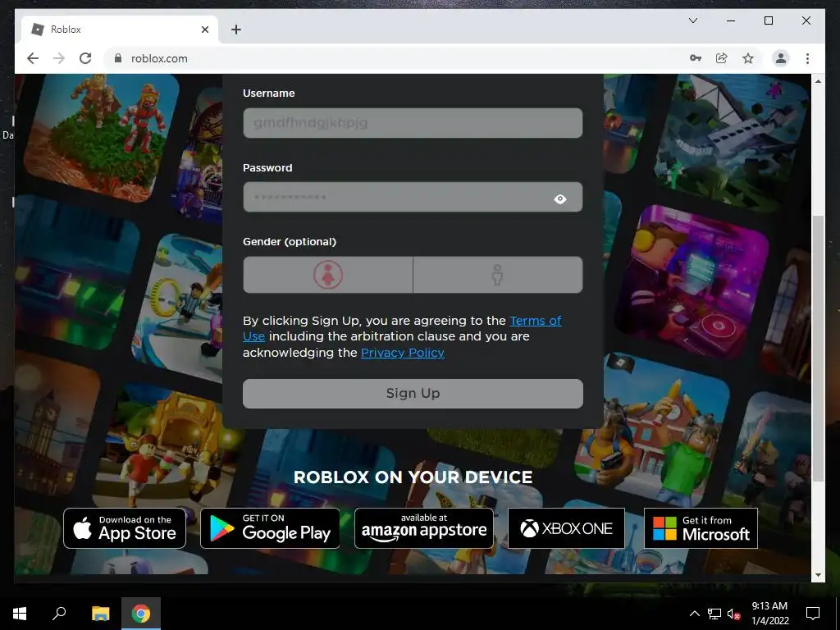Click scrollbar down arrow
Image resolution: width=840 pixels, height=630 pixels.
click(x=818, y=575)
